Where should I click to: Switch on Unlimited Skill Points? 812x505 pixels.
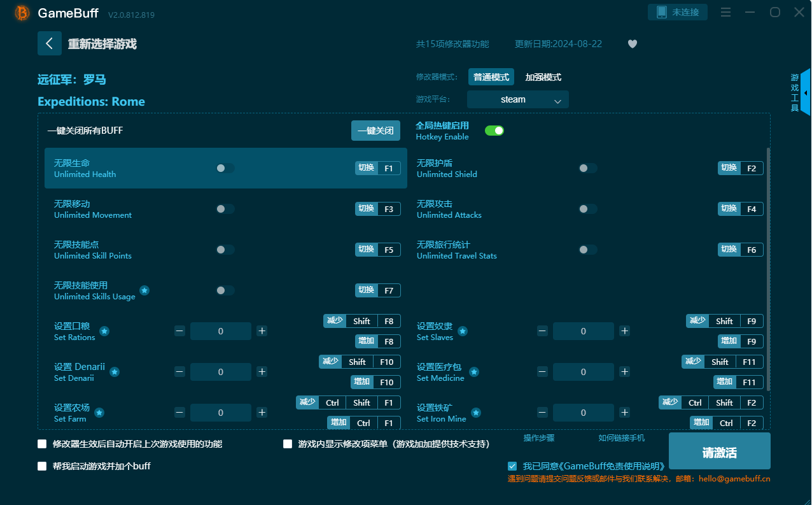pyautogui.click(x=225, y=250)
